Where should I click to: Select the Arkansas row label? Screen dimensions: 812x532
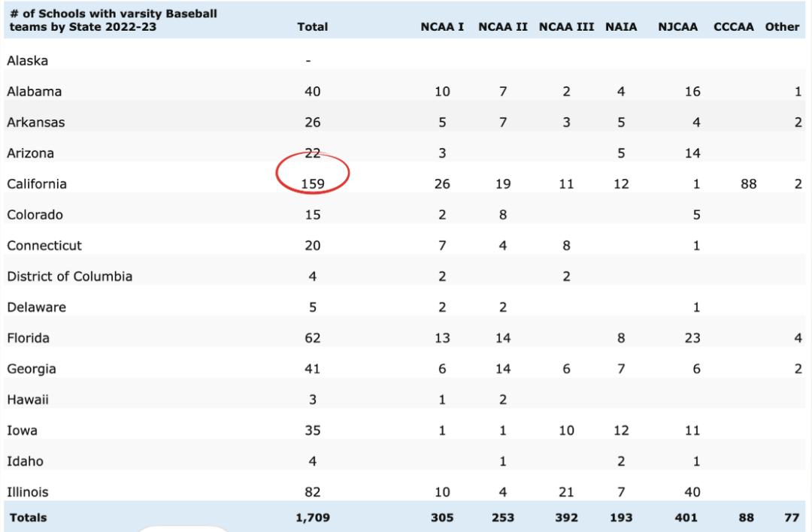click(36, 122)
